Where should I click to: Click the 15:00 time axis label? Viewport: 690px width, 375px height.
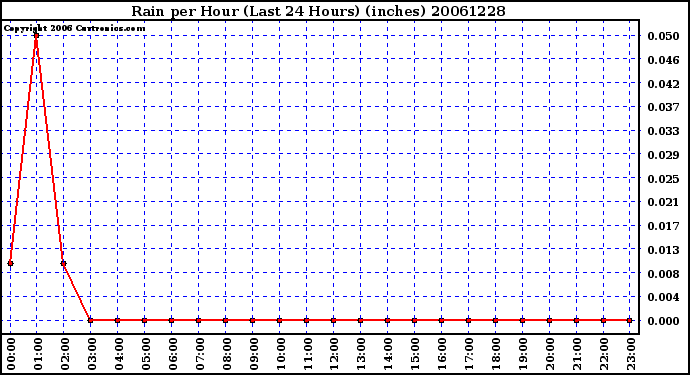point(415,354)
